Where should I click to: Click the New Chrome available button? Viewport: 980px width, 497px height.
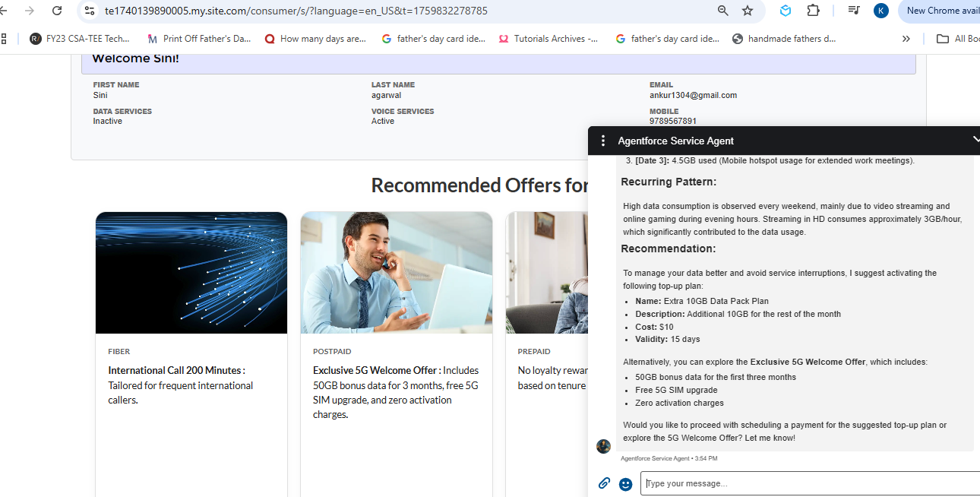[x=940, y=11]
